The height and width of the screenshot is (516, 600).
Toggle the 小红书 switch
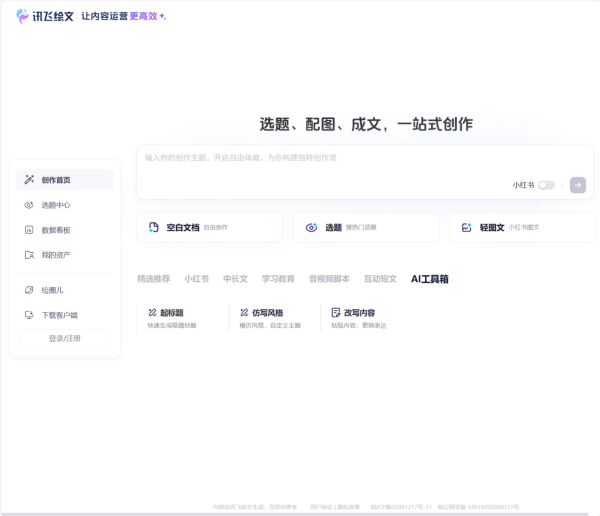coord(546,185)
